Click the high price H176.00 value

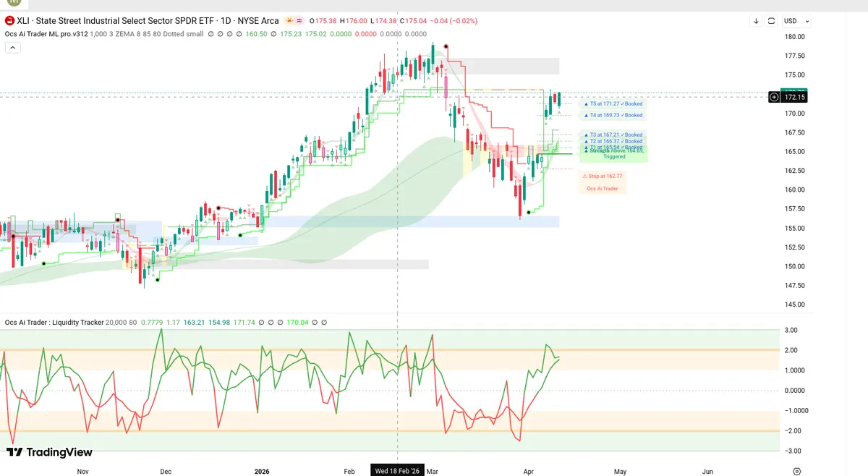point(353,21)
